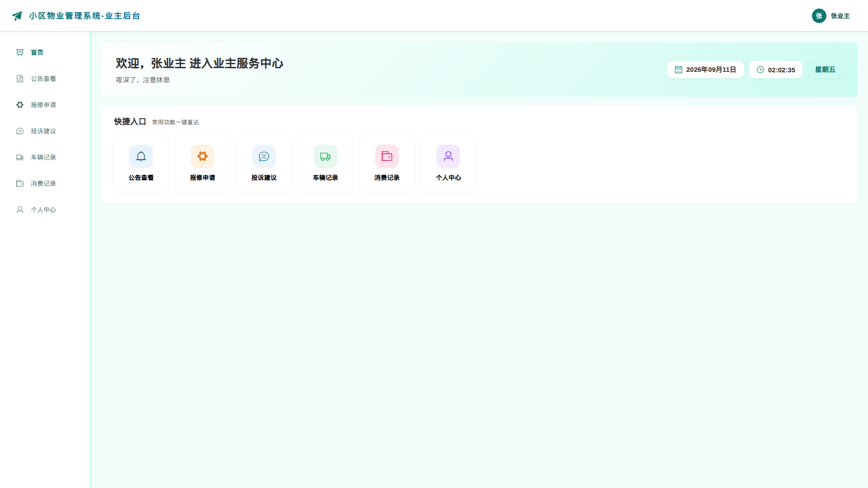Click the 公告查看 document icon in sidebar
Image resolution: width=868 pixels, height=488 pixels.
pyautogui.click(x=20, y=79)
